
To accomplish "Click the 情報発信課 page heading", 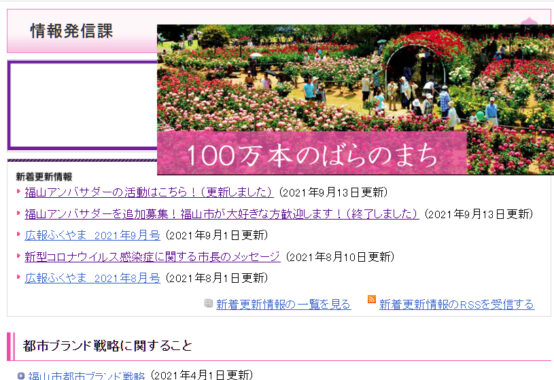I will click(x=71, y=31).
